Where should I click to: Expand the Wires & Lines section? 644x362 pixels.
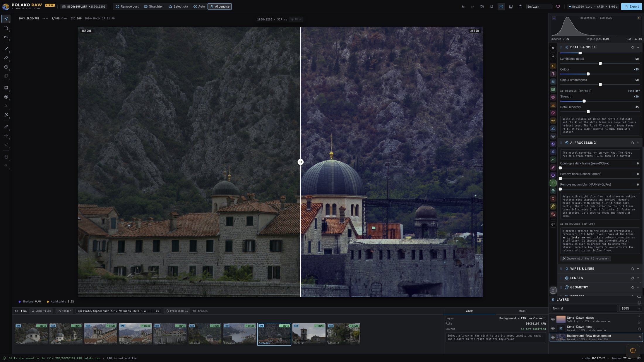click(x=638, y=269)
